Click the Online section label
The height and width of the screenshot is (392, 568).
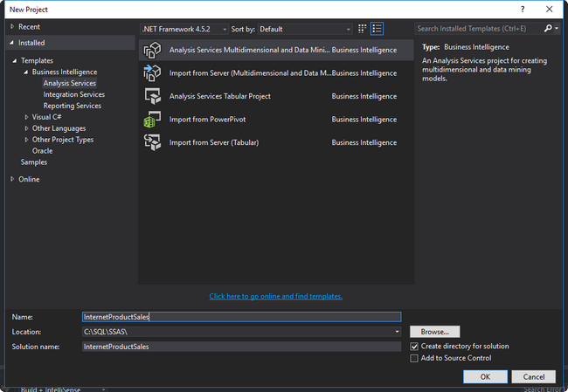point(29,179)
